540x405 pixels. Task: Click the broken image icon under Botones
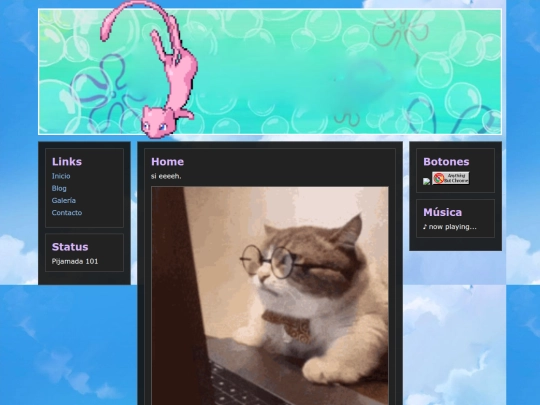[x=427, y=181]
